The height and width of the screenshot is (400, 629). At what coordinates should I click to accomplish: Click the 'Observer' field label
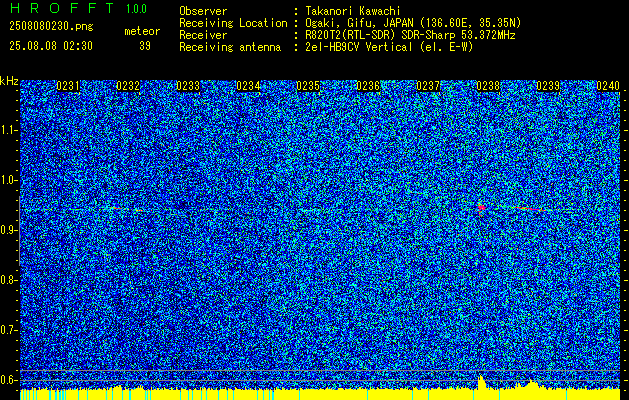click(x=203, y=11)
